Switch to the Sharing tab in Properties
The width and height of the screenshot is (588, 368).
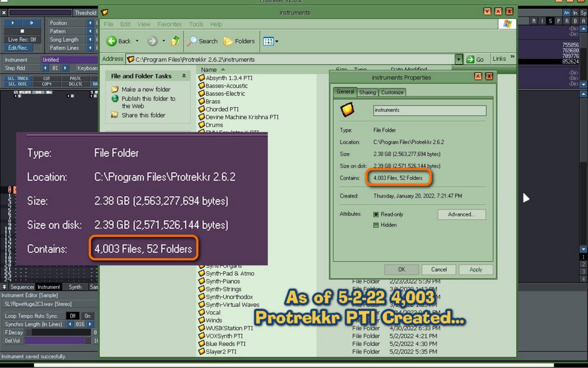click(x=367, y=93)
